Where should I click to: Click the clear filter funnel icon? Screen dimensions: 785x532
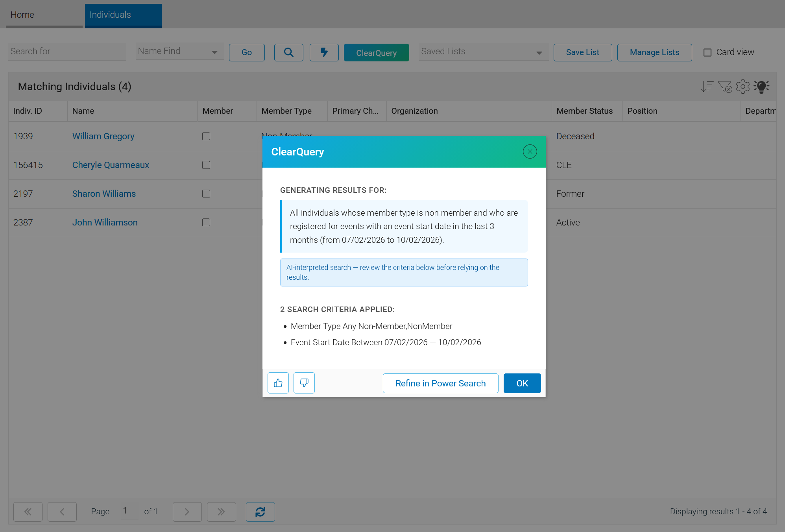coord(725,87)
